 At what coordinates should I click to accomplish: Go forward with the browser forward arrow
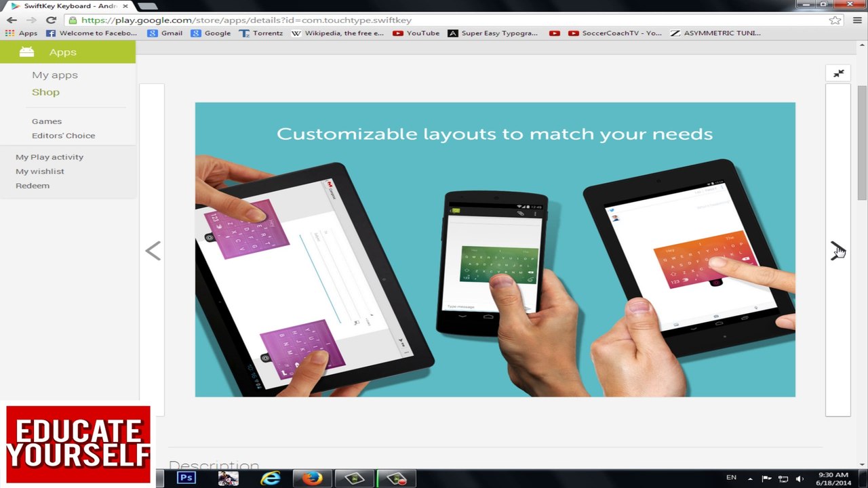pos(31,20)
